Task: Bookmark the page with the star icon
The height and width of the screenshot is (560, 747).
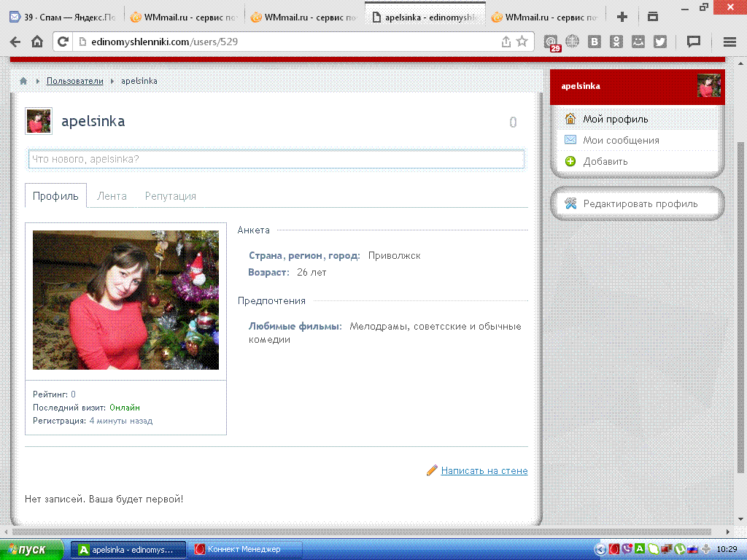Action: (x=522, y=41)
